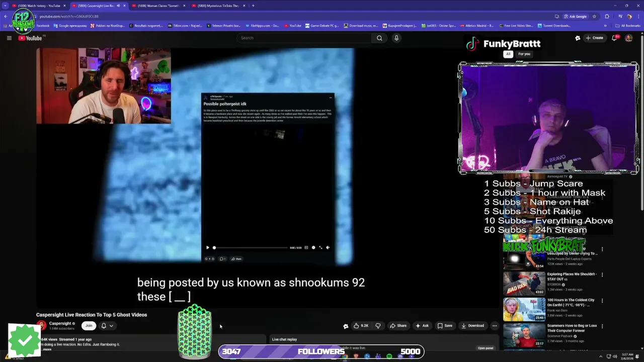Open the browser extensions puzzle icon
Viewport: 644px width, 362px height.
pyautogui.click(x=607, y=16)
